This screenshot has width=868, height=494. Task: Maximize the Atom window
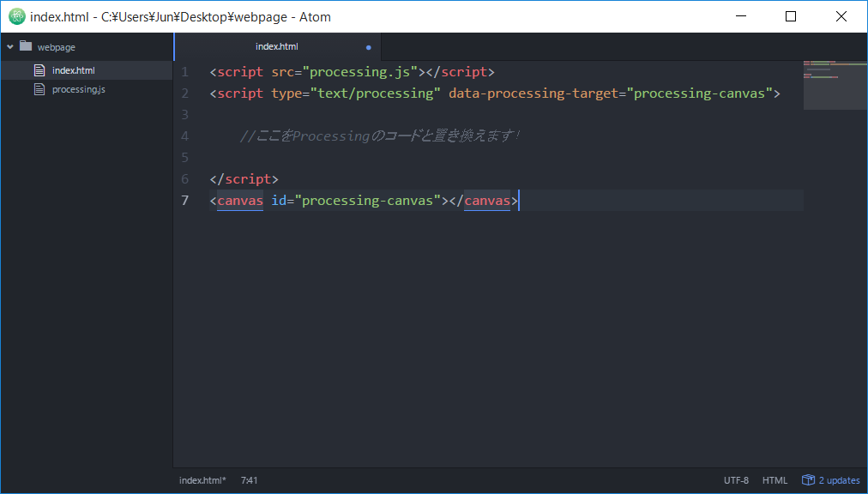pos(791,16)
